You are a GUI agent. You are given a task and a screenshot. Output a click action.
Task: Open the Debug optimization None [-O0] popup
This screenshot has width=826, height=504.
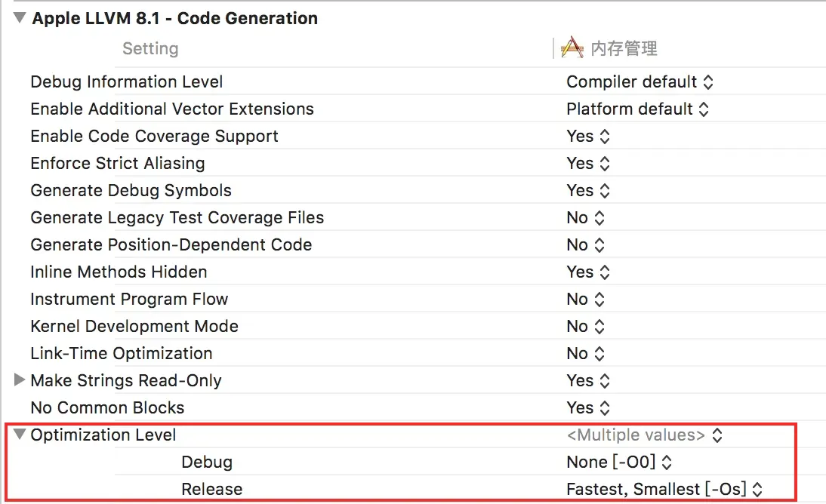[x=619, y=462]
